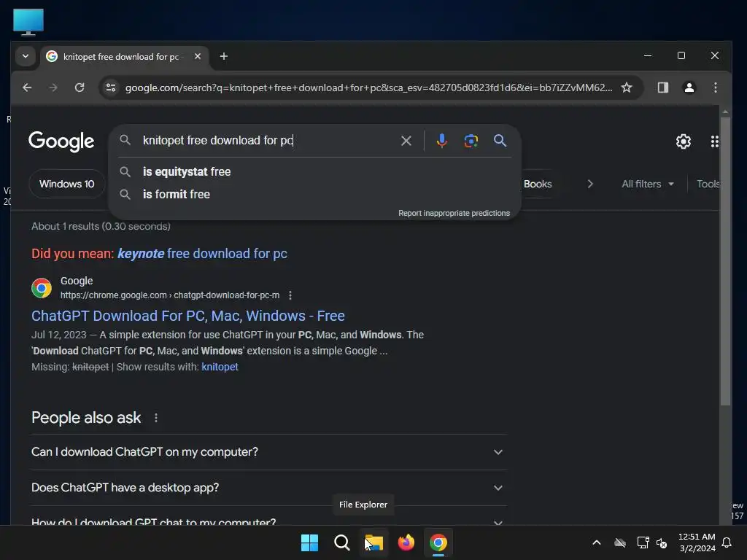Open Chrome side panel
The height and width of the screenshot is (560, 747).
coord(662,87)
